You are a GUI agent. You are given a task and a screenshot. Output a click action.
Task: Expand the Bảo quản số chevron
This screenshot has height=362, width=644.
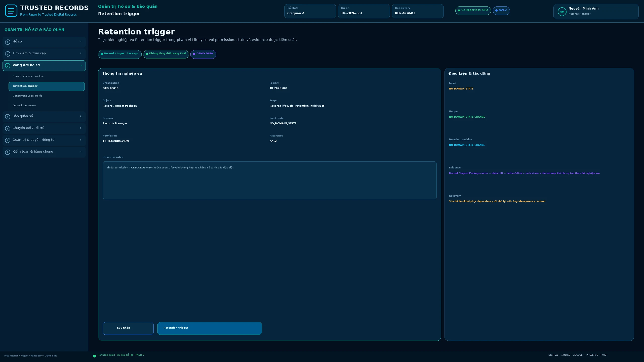pos(81,116)
